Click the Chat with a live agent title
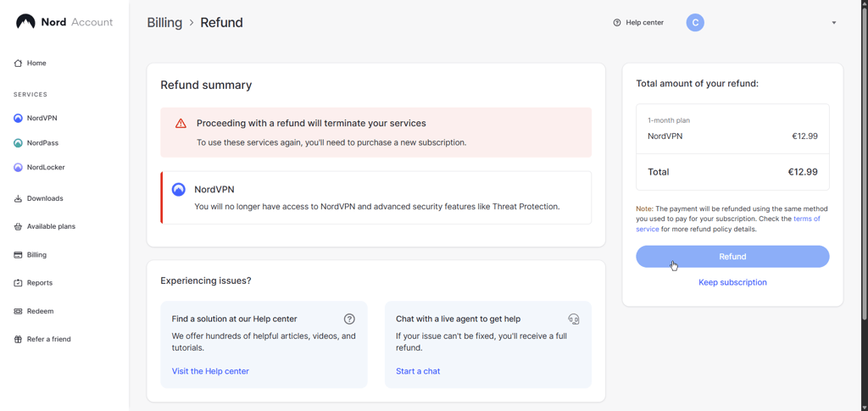Image resolution: width=868 pixels, height=411 pixels. point(459,319)
